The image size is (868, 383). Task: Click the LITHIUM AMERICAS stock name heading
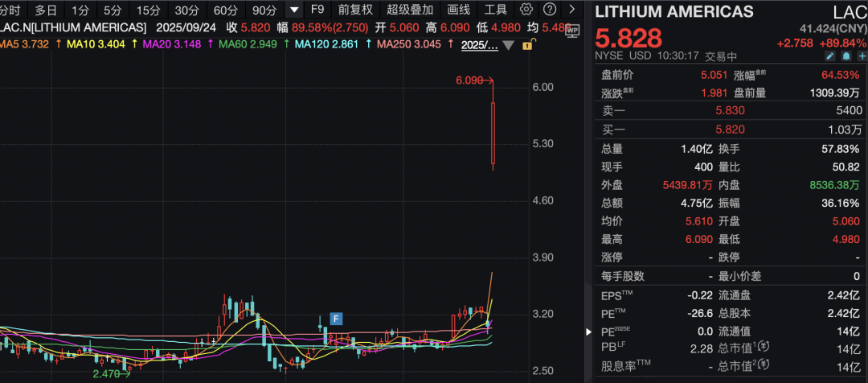674,11
